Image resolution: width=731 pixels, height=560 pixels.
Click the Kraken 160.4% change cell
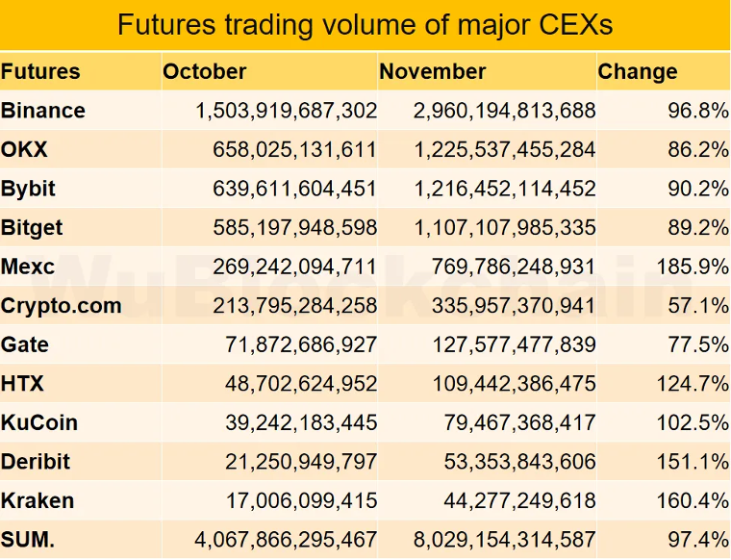(693, 500)
